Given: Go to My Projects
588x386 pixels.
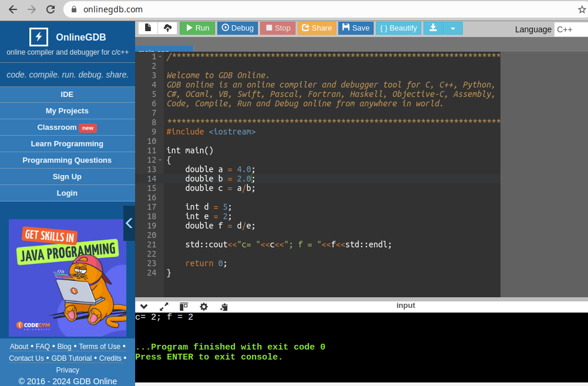Looking at the screenshot, I should point(67,111).
